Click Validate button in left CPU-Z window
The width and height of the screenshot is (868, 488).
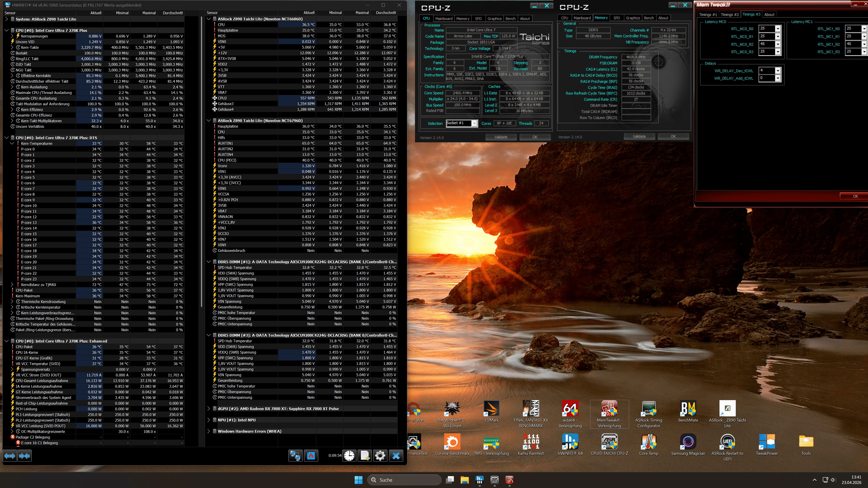point(501,137)
